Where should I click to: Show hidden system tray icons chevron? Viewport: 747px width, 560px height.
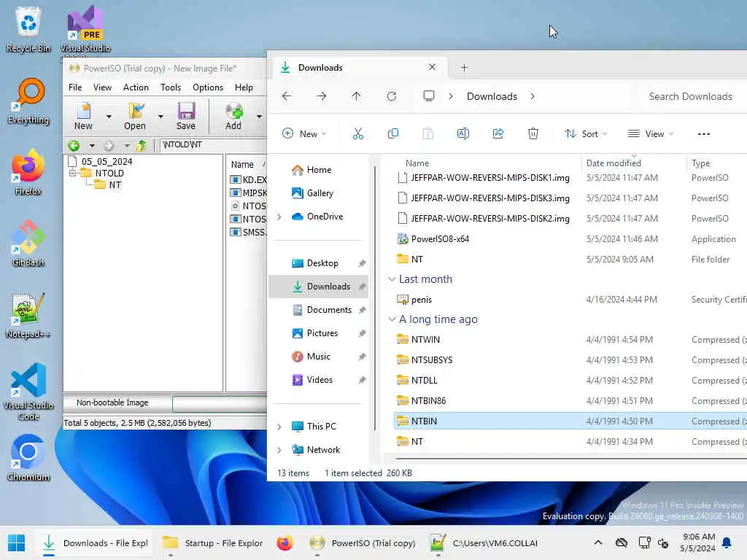598,542
